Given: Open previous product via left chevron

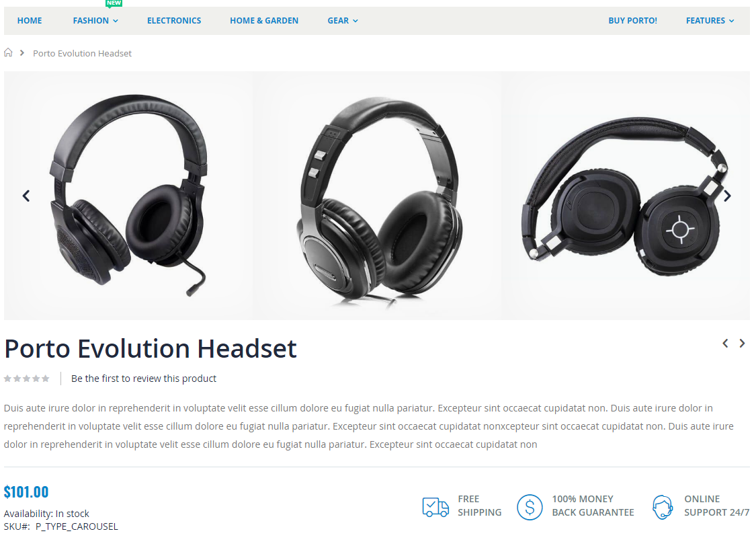Looking at the screenshot, I should [x=725, y=343].
